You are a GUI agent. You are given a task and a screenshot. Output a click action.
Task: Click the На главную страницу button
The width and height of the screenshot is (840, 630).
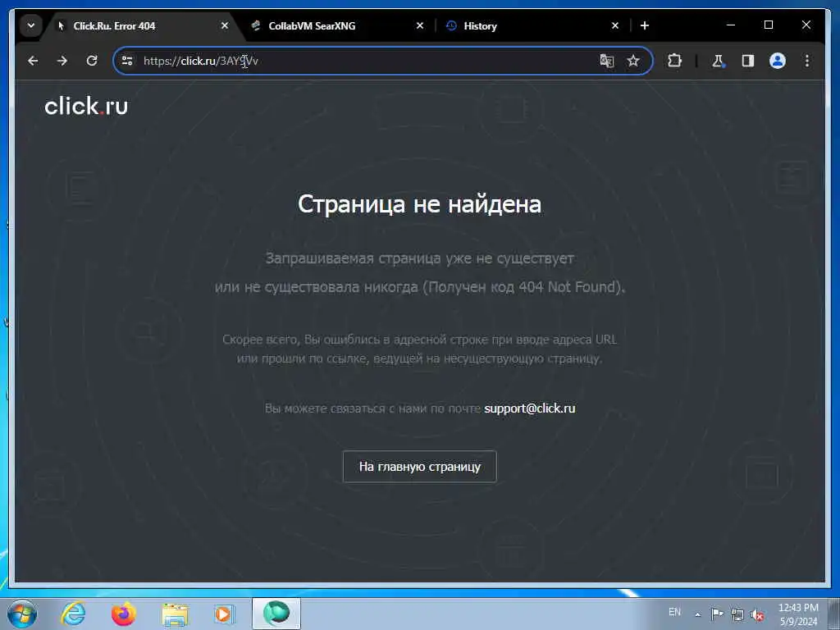coord(419,467)
